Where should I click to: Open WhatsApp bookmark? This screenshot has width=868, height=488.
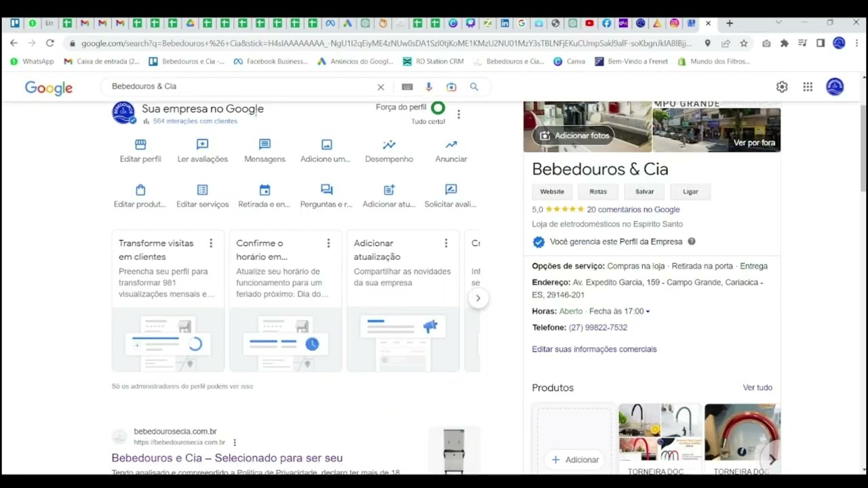[x=32, y=61]
